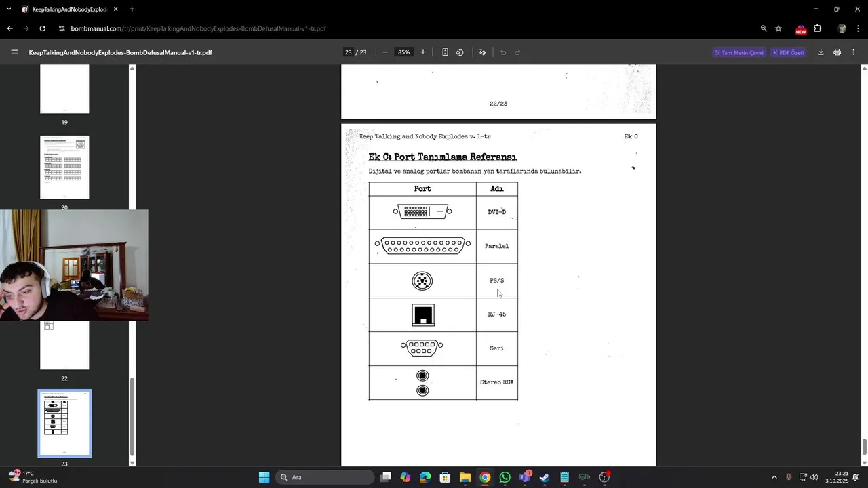Open the Extensions puzzle icon
Screen dimensions: 868x488
tap(818, 28)
